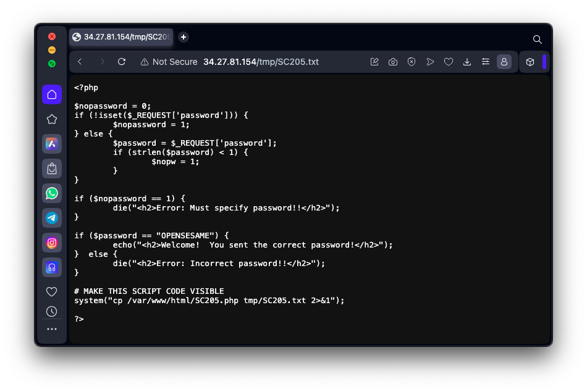Open the Bookmarks star in sidebar
The width and height of the screenshot is (587, 392).
point(52,119)
